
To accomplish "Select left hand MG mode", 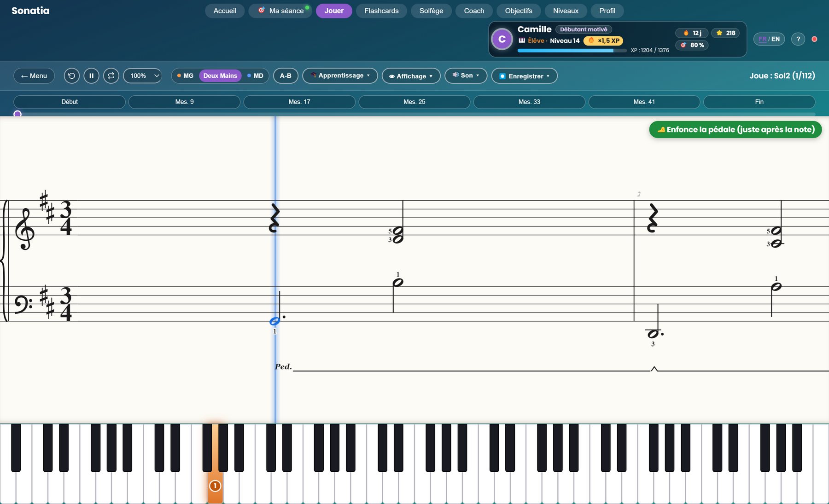I will [185, 75].
